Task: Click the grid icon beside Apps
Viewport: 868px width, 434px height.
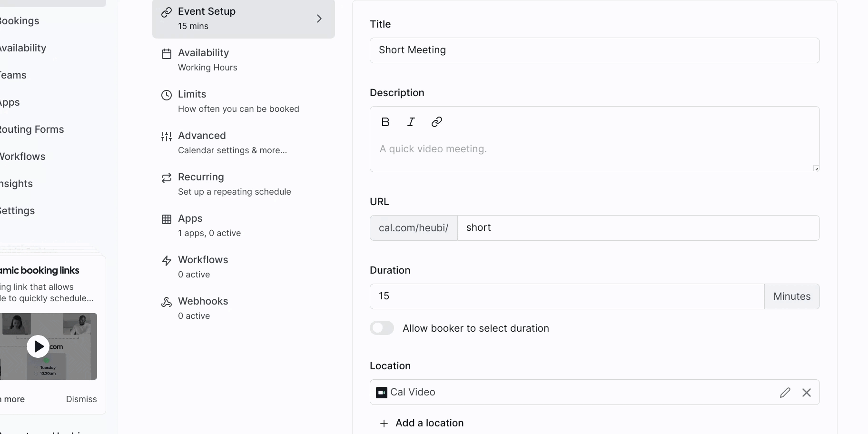Action: [x=166, y=219]
